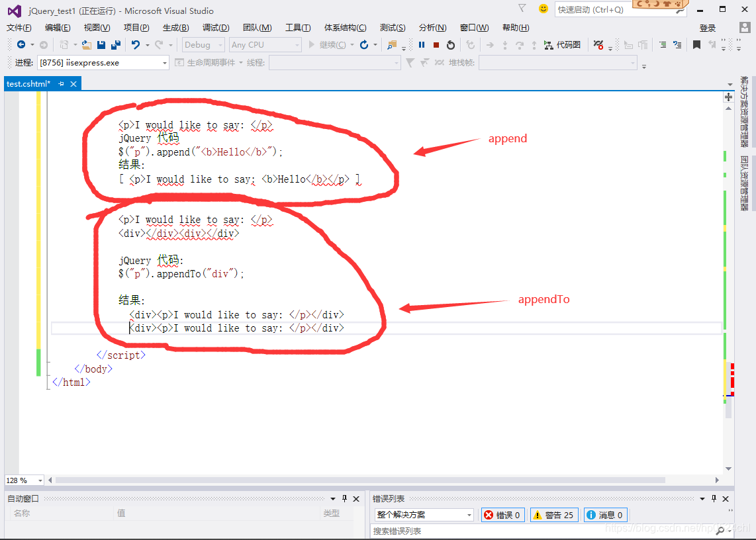The width and height of the screenshot is (756, 540).
Task: Click the horizontal scrollbar of editor
Action: [x=360, y=480]
